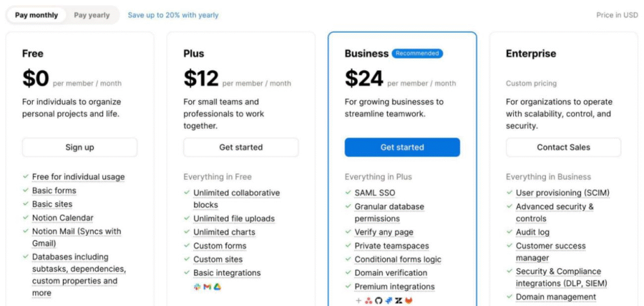The height and width of the screenshot is (306, 644).
Task: Click the Asana icon under Premium integrations
Action: click(x=369, y=301)
